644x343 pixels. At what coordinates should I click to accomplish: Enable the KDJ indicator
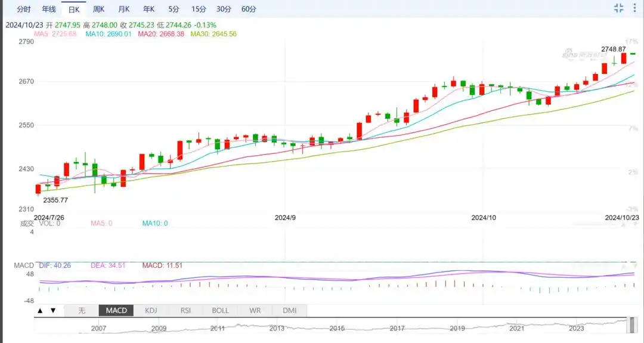tap(151, 311)
